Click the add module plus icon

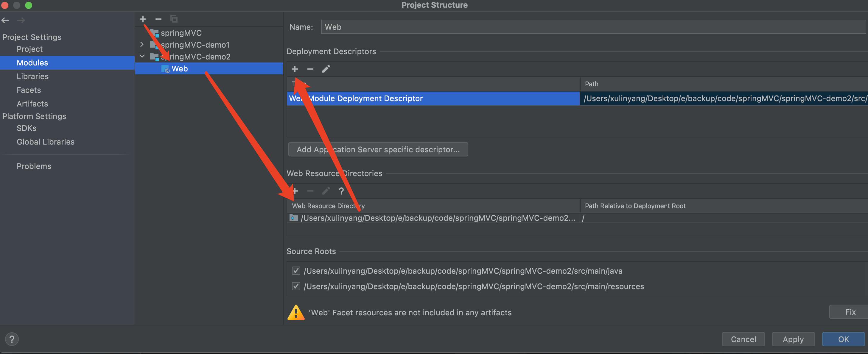143,19
